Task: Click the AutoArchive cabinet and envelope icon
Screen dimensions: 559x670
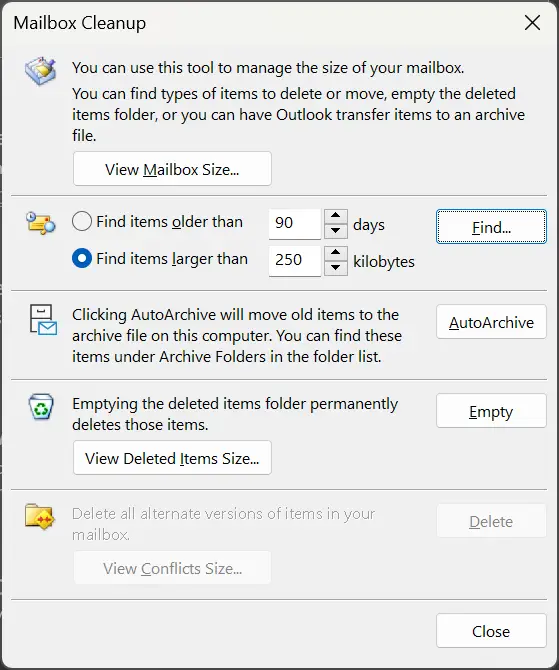Action: [x=43, y=320]
